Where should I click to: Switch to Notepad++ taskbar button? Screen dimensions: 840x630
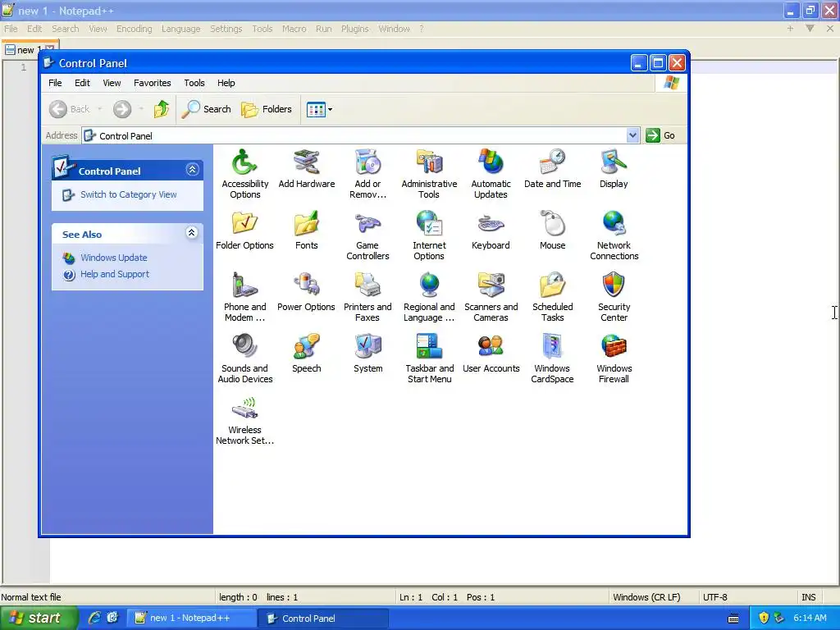[190, 619]
